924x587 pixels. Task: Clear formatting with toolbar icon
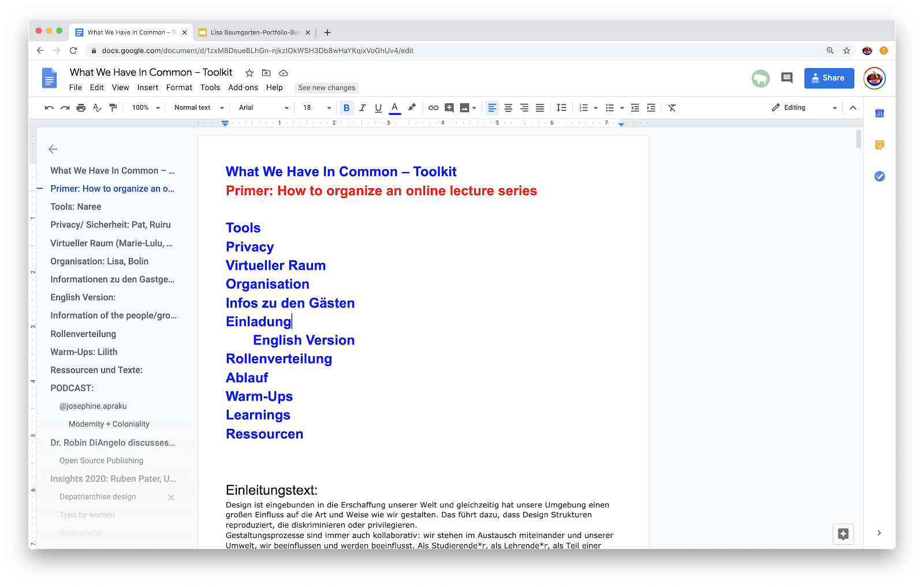click(672, 108)
